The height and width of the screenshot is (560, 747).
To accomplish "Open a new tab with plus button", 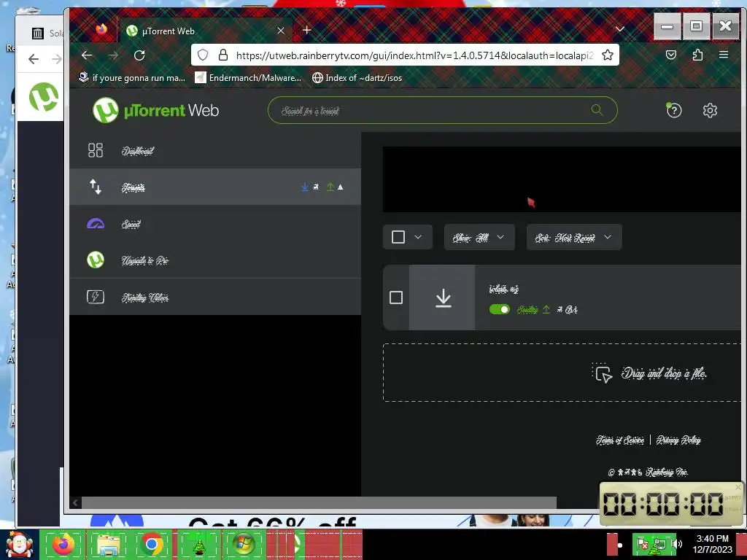I will click(307, 30).
